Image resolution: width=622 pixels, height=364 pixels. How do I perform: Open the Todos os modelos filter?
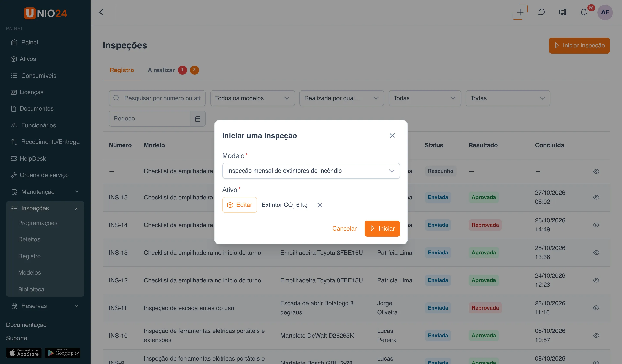(x=252, y=98)
